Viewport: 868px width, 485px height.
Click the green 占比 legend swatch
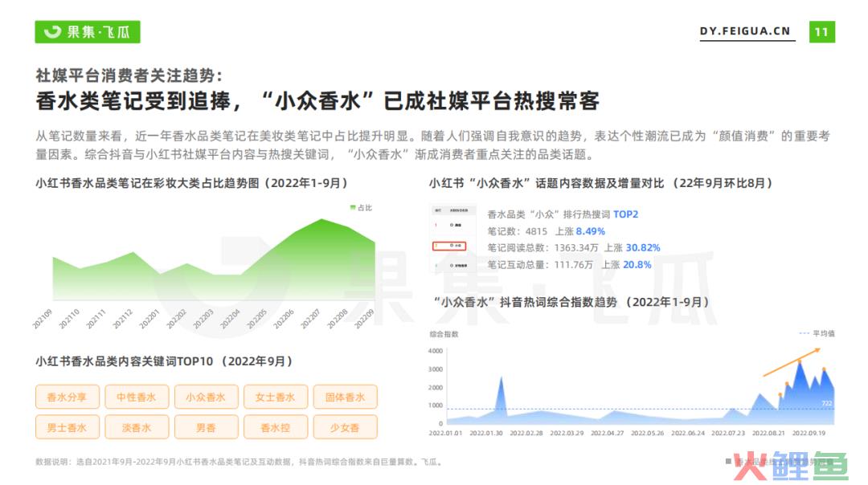pyautogui.click(x=353, y=208)
